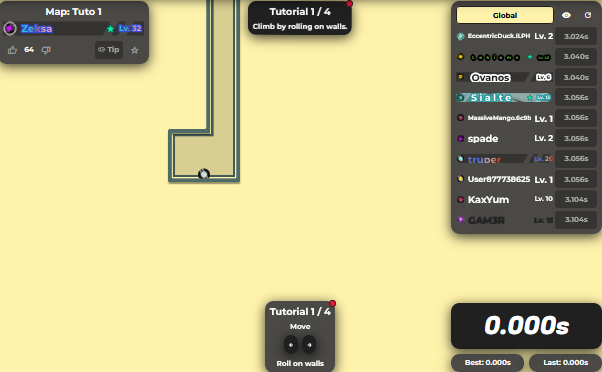Click the right arrow move key
The image size is (602, 372).
[x=309, y=345]
